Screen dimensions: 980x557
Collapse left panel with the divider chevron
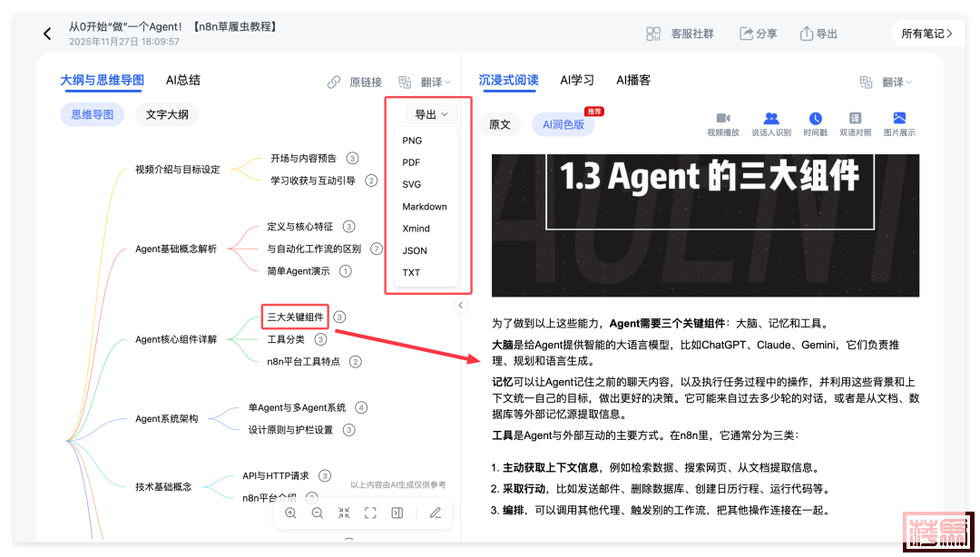click(x=460, y=306)
